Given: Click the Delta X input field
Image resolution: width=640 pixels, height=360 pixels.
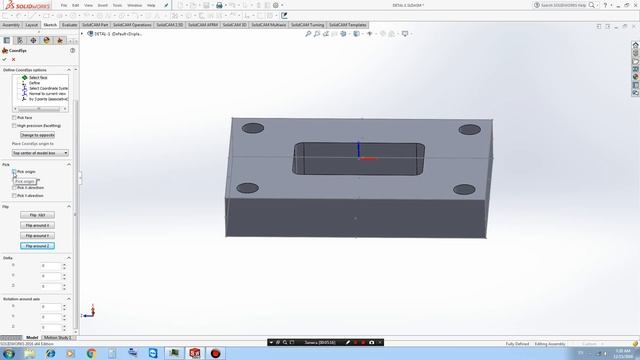Looking at the screenshot, I should (51, 266).
